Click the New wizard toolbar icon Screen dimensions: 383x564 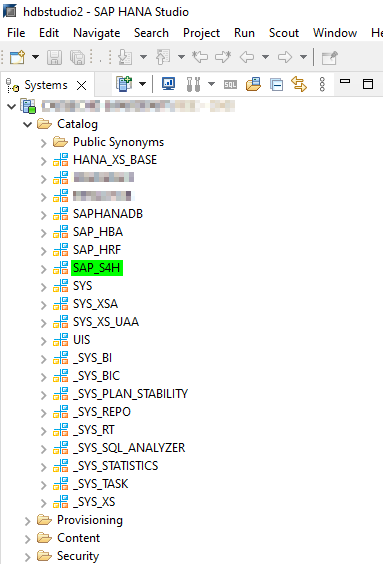(x=17, y=57)
